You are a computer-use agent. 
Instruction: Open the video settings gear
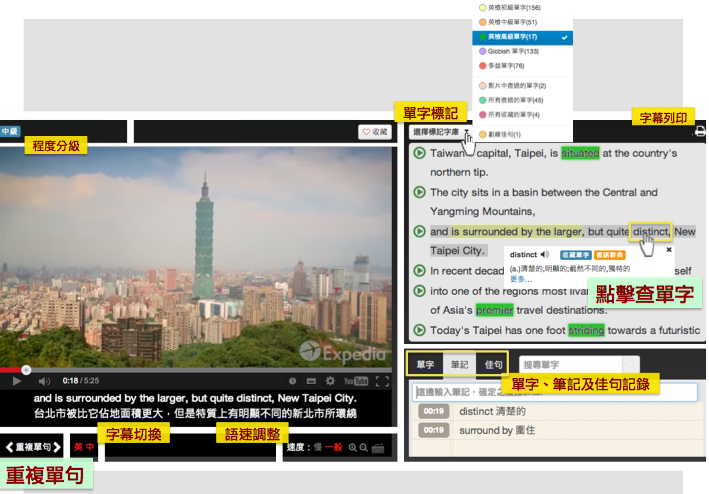pos(331,381)
